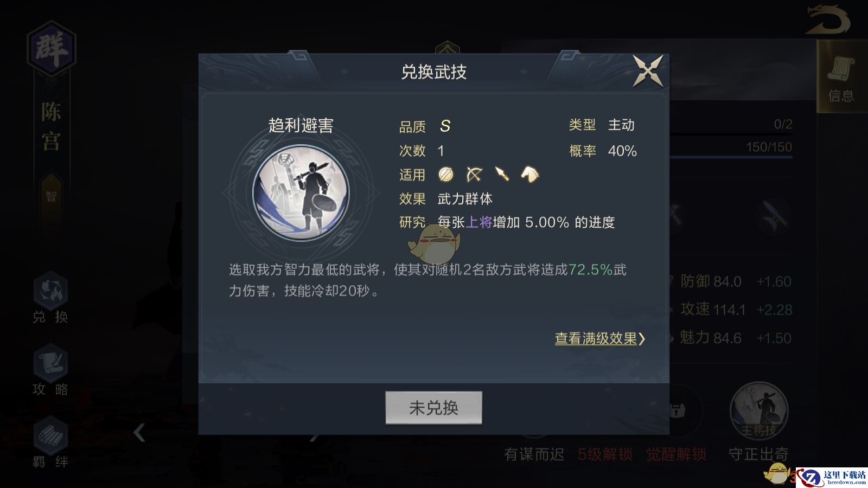The width and height of the screenshot is (868, 488).
Task: Switch to the 信息 tab
Action: pos(841,76)
